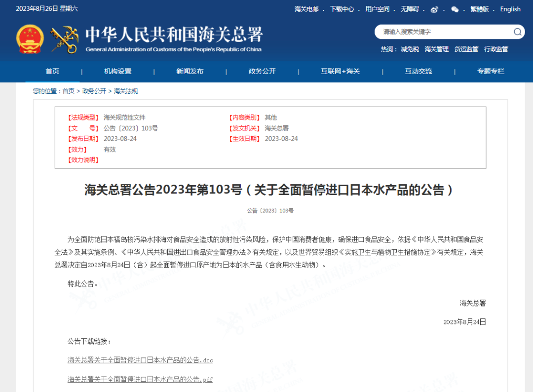The height and width of the screenshot is (392, 533).
Task: Switch to 繁體版 traditional Chinese version
Action: click(479, 9)
